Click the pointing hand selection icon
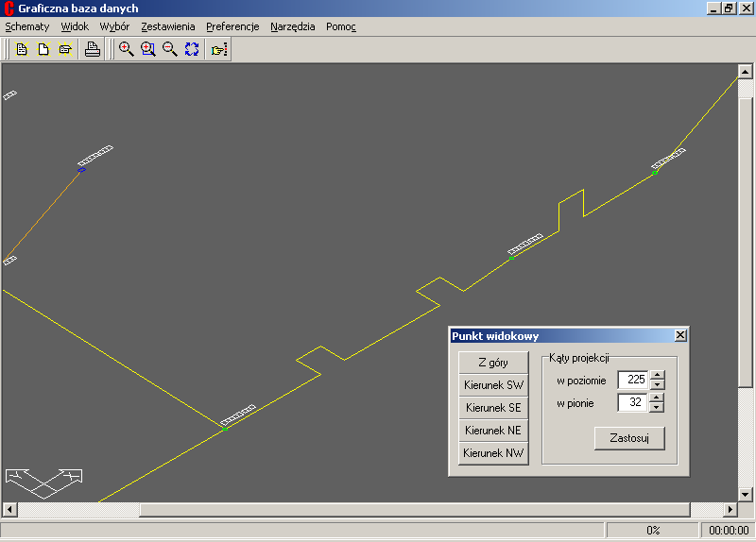 point(219,49)
